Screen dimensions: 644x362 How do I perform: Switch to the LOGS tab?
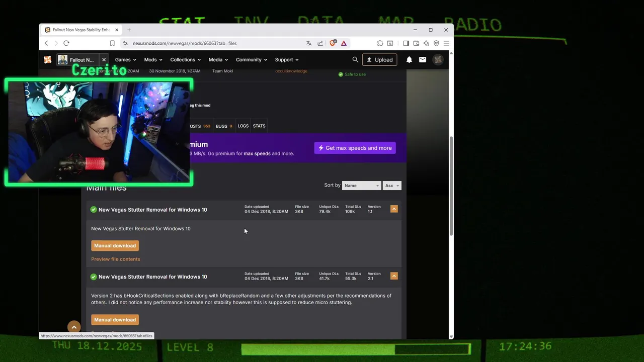tap(243, 126)
